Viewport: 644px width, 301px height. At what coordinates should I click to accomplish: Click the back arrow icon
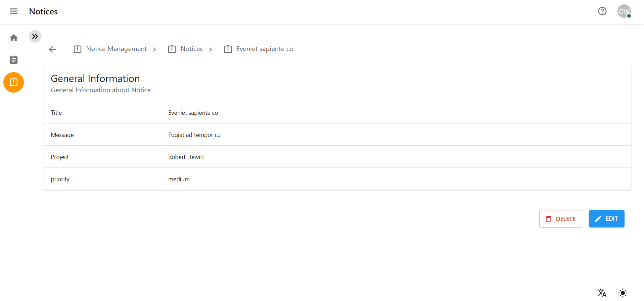52,49
